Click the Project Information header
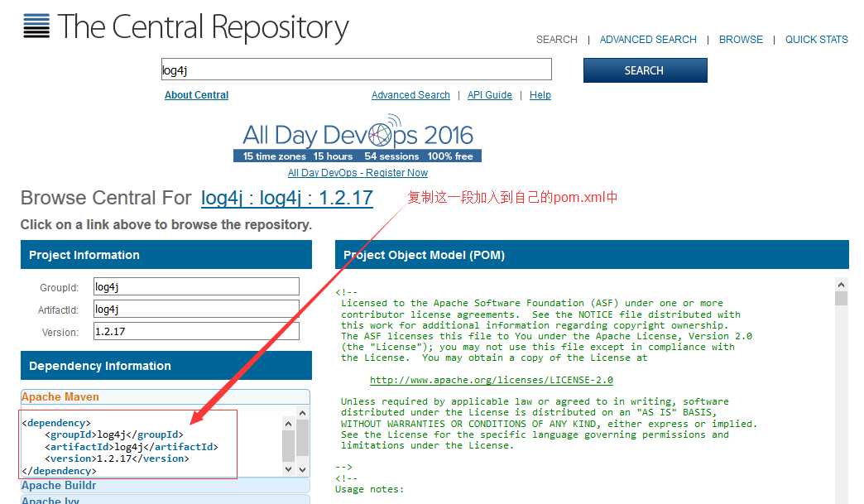The height and width of the screenshot is (504, 864). [x=166, y=255]
